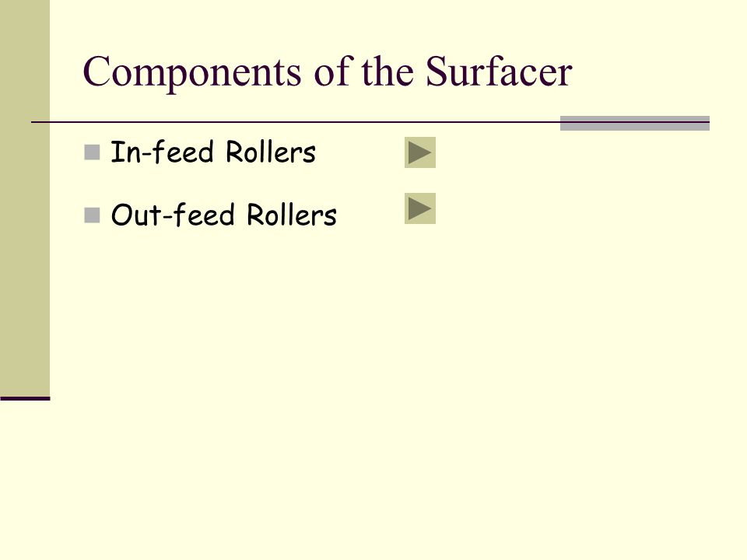Select the gray square bullet before In-feed Rollers
Viewport: 747px width, 560px height.
tap(92, 153)
